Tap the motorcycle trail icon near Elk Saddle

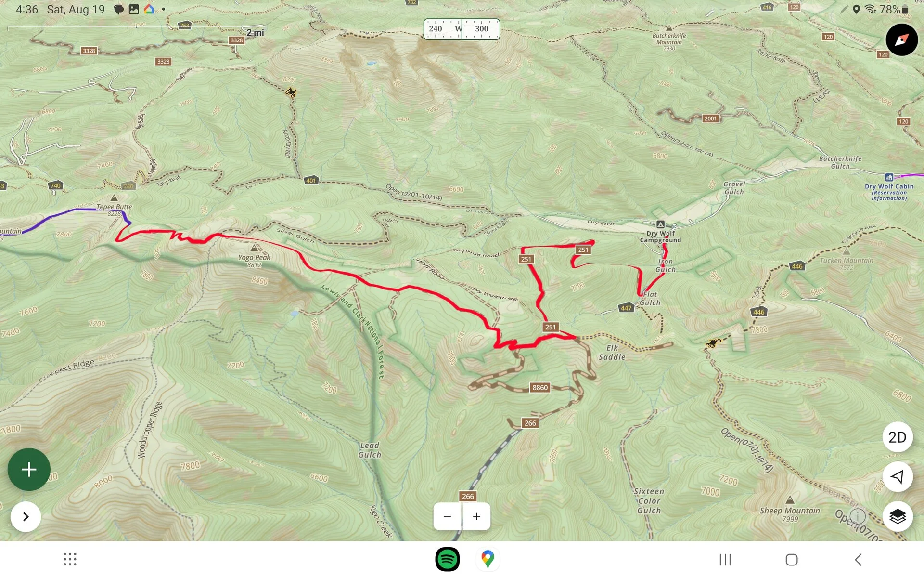click(713, 343)
